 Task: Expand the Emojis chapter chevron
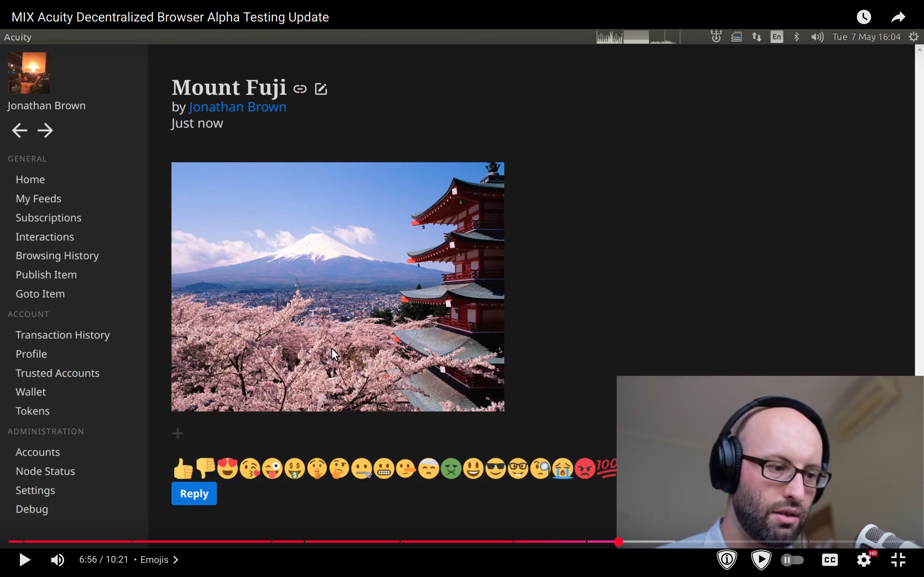[175, 560]
